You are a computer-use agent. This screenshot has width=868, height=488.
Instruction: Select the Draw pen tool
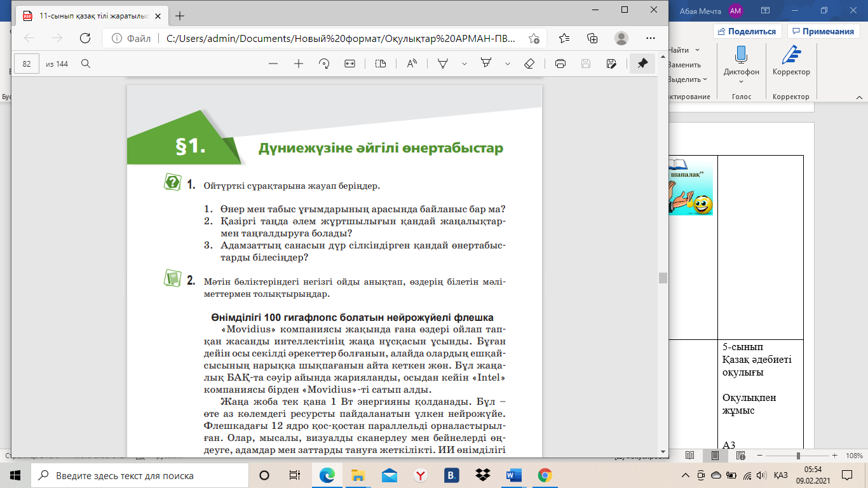(444, 64)
